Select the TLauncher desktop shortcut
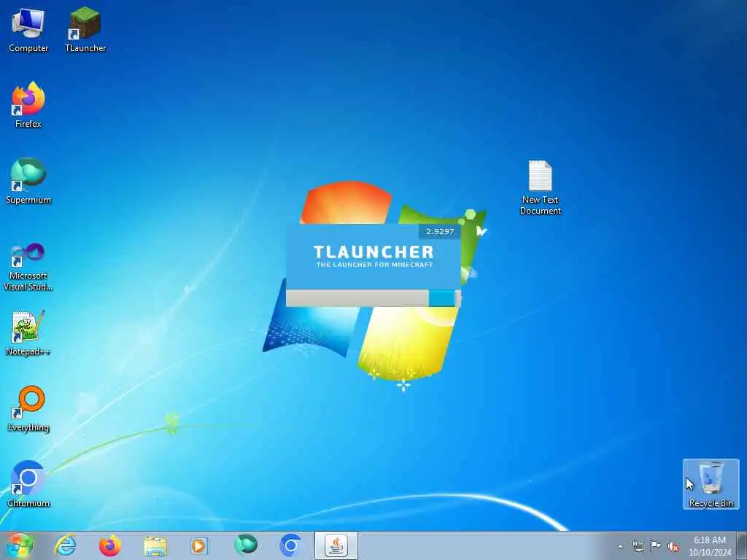 click(x=85, y=31)
